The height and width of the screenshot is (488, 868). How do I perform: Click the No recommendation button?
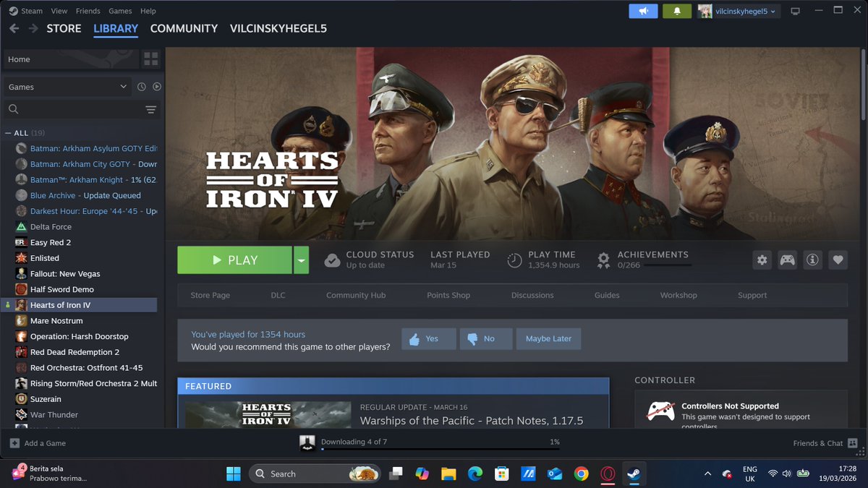(486, 338)
